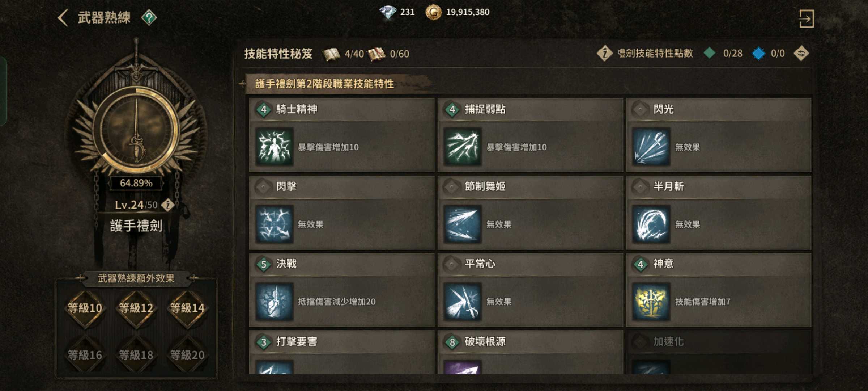Pick the golden 神意 skill icon

coord(651,302)
